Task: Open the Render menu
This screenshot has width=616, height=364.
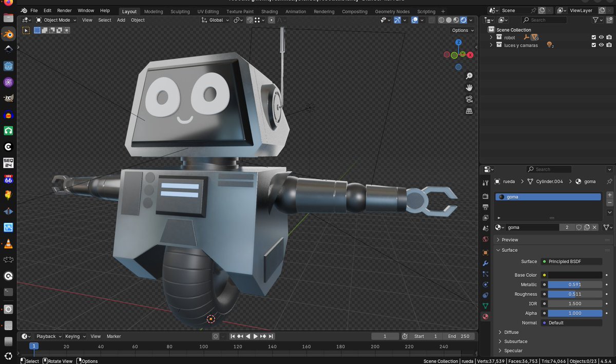Action: (64, 10)
